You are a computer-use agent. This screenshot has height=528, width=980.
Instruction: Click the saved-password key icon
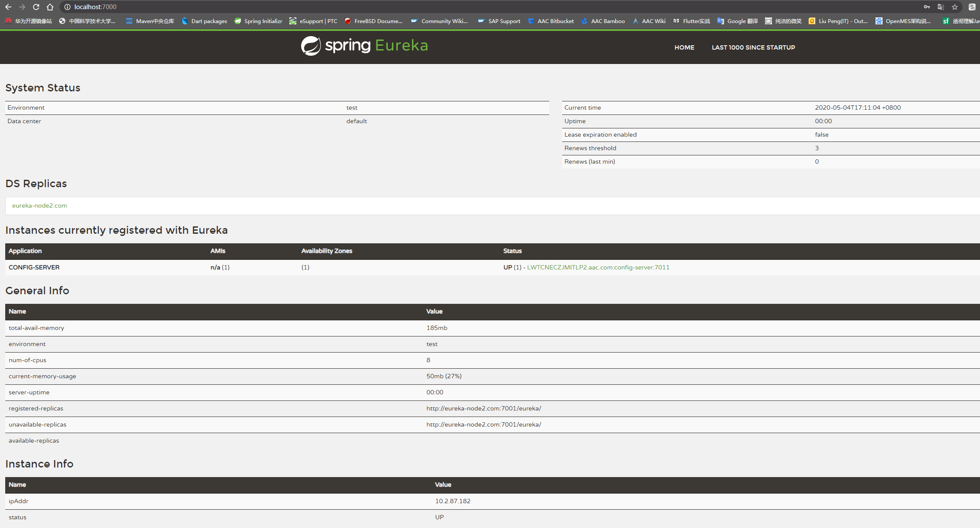pos(927,7)
